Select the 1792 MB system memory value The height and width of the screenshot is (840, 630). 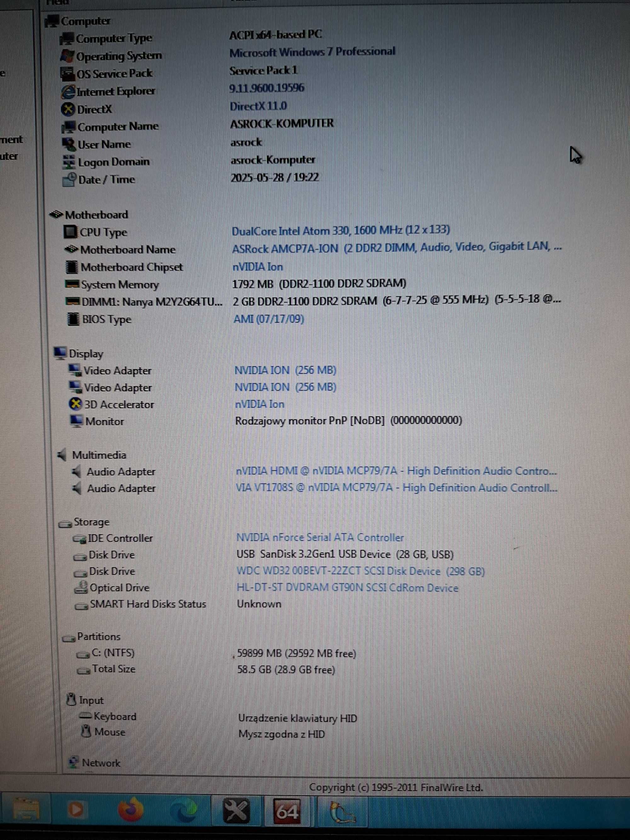point(319,283)
